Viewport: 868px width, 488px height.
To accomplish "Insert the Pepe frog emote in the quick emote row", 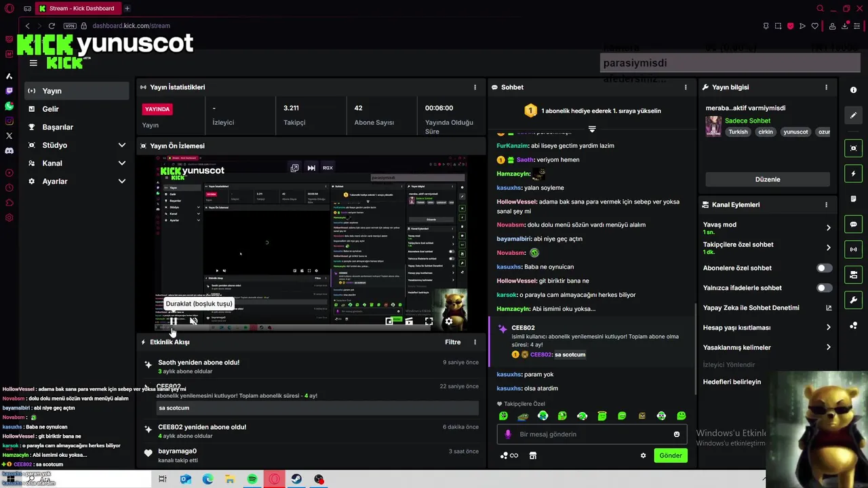I will [x=523, y=416].
